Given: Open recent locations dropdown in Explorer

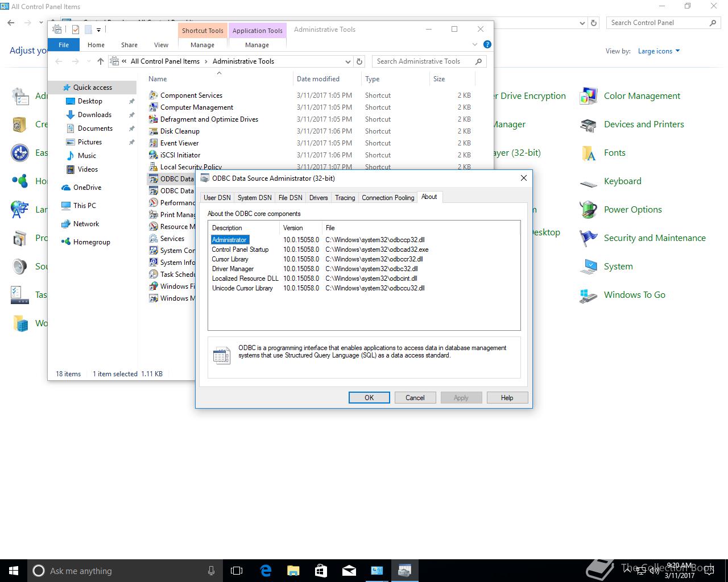Looking at the screenshot, I should (x=88, y=61).
